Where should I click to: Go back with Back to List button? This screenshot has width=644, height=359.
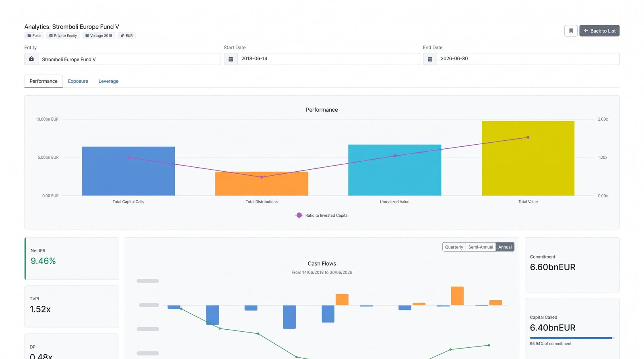(x=599, y=31)
